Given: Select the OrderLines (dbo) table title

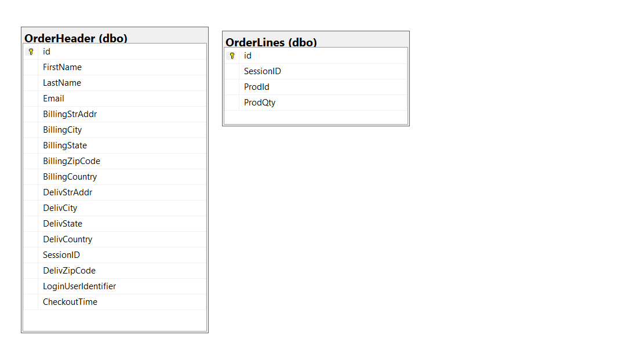Looking at the screenshot, I should 271,42.
